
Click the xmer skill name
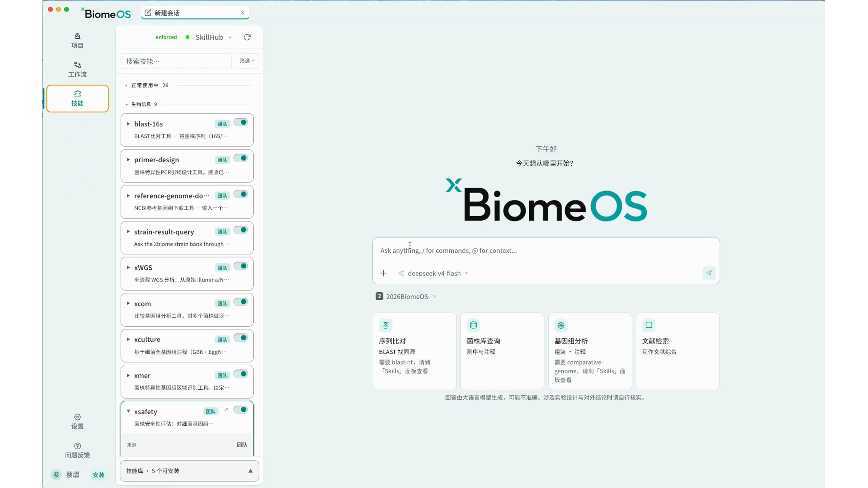[142, 375]
